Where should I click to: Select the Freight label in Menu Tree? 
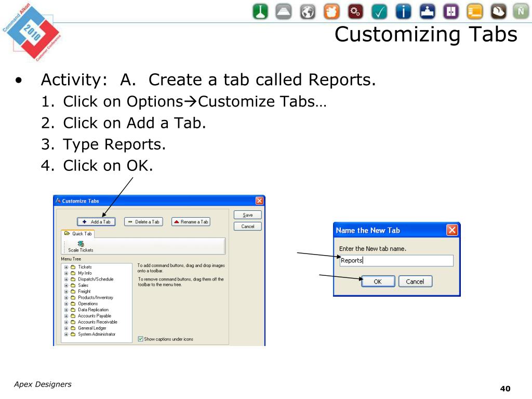[x=84, y=291]
